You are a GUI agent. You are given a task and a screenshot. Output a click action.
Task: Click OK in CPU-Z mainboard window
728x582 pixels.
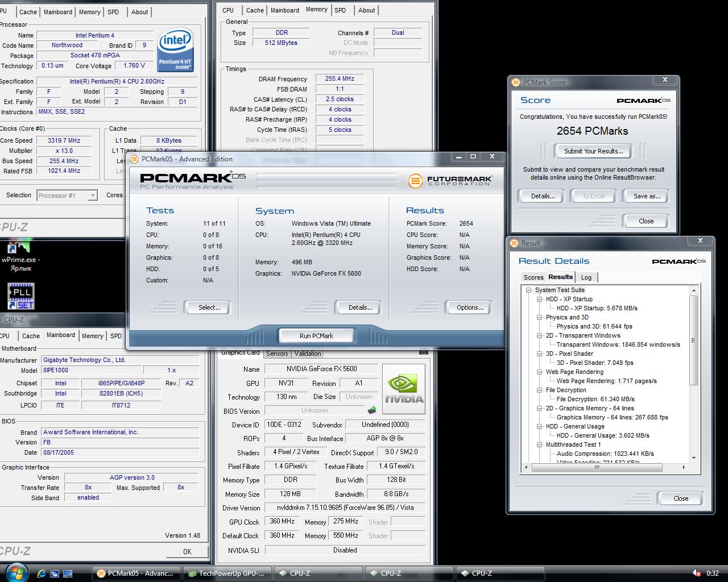pyautogui.click(x=187, y=551)
